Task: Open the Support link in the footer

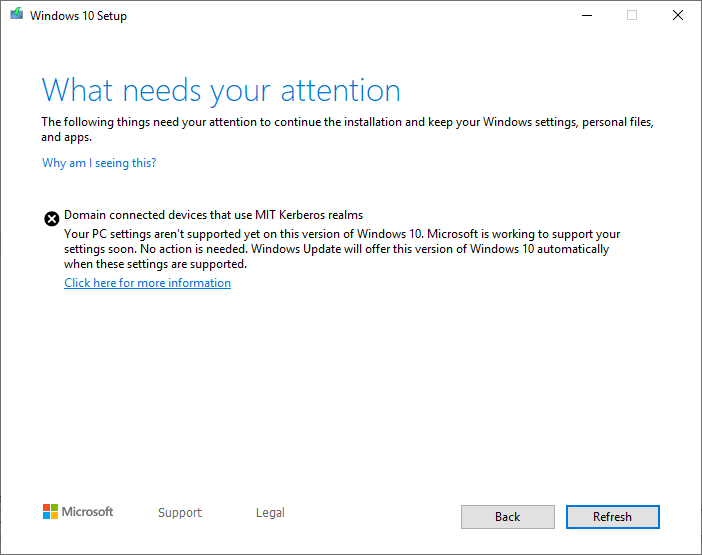Action: (x=180, y=512)
